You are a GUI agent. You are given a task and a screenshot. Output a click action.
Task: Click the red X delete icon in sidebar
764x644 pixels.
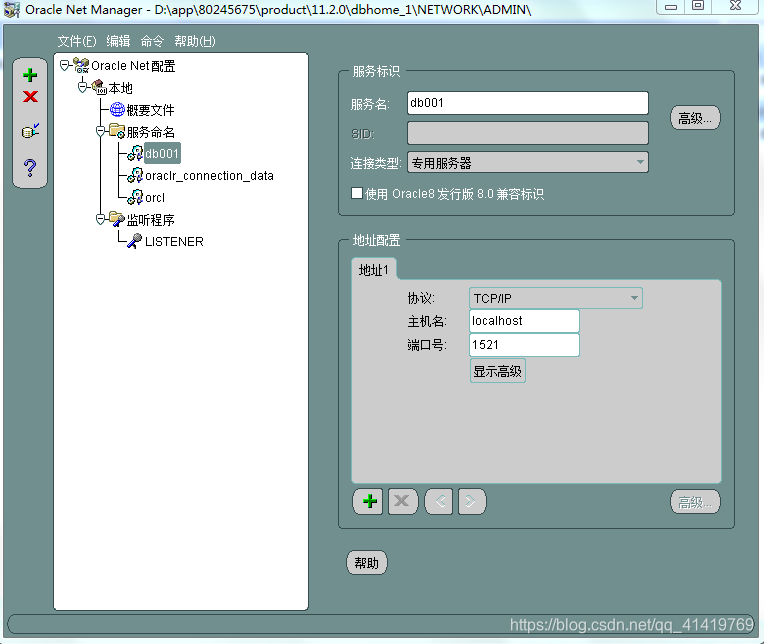pyautogui.click(x=30, y=96)
